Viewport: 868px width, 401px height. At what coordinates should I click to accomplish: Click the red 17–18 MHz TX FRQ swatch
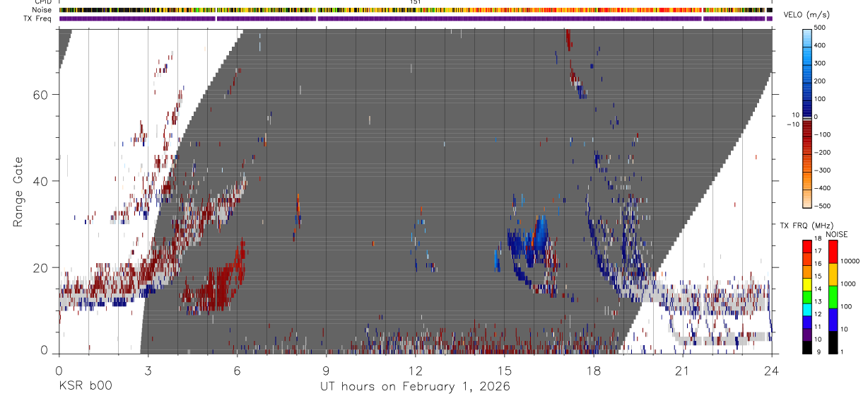pyautogui.click(x=807, y=245)
